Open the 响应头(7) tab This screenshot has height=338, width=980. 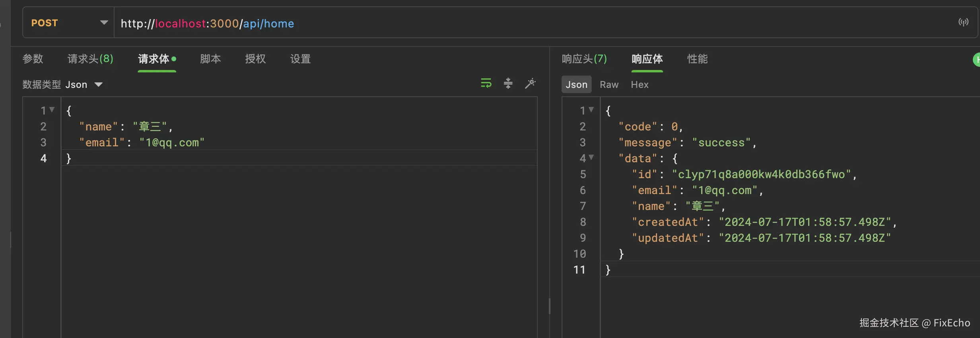pyautogui.click(x=584, y=59)
